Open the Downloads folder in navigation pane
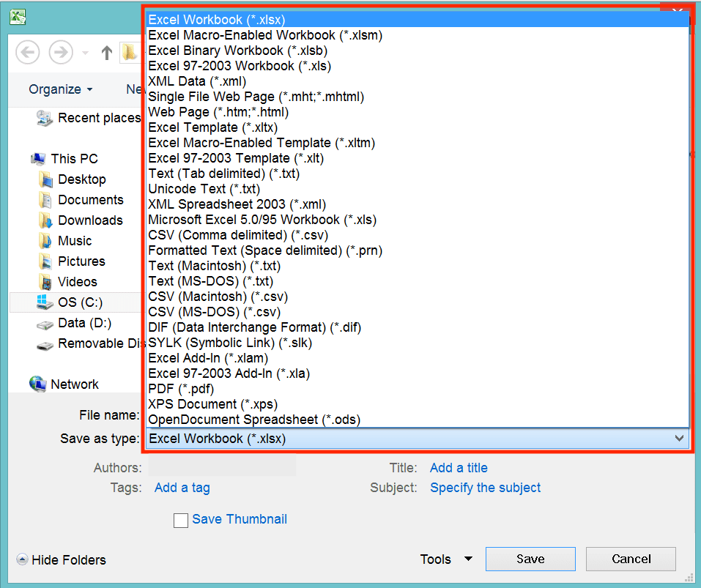Image resolution: width=701 pixels, height=588 pixels. point(81,220)
